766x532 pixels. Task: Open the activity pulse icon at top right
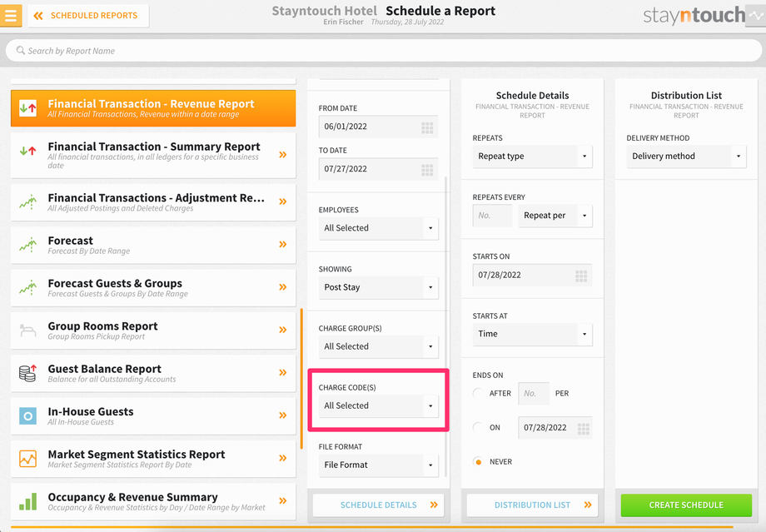(x=756, y=16)
